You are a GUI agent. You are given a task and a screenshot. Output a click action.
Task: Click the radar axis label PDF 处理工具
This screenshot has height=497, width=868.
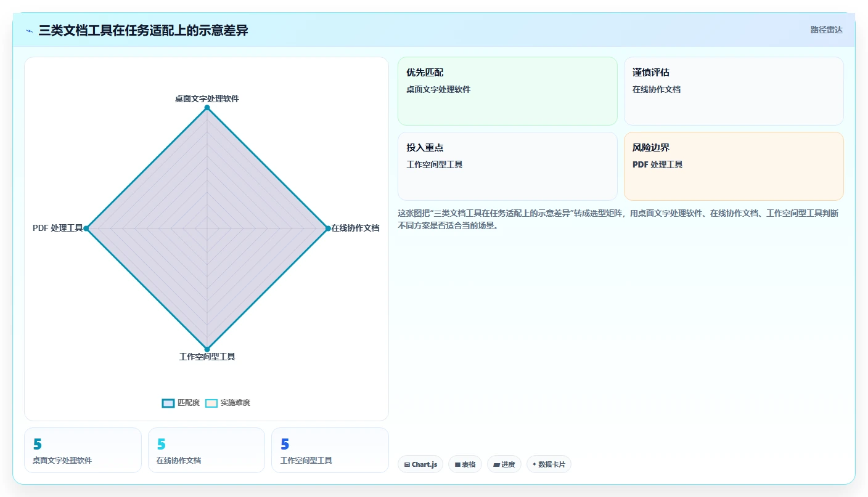pos(57,228)
